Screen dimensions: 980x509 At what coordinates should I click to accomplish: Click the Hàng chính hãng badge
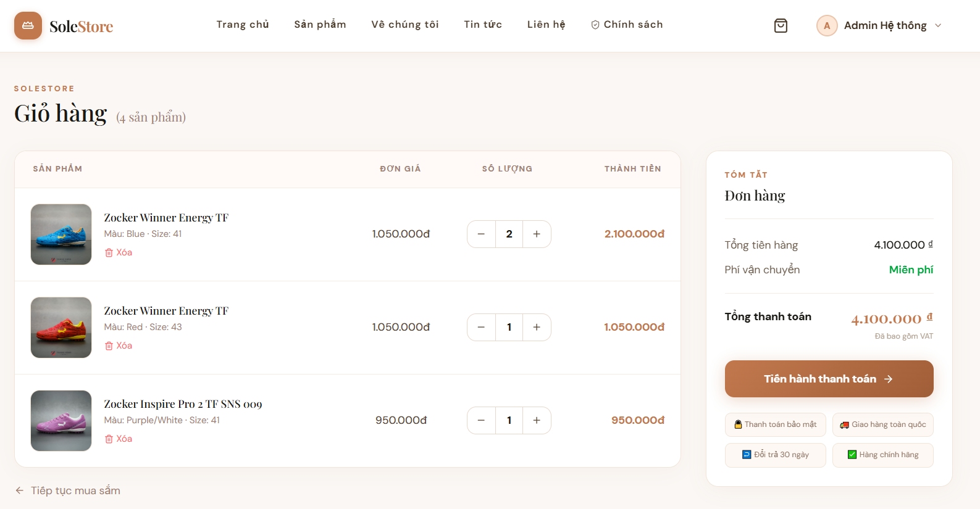pos(882,455)
